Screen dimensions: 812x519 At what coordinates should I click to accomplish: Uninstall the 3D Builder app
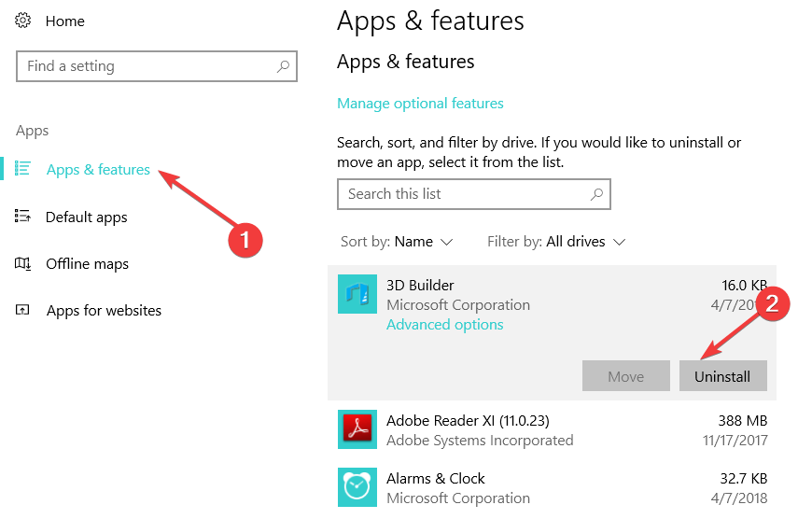click(x=722, y=376)
